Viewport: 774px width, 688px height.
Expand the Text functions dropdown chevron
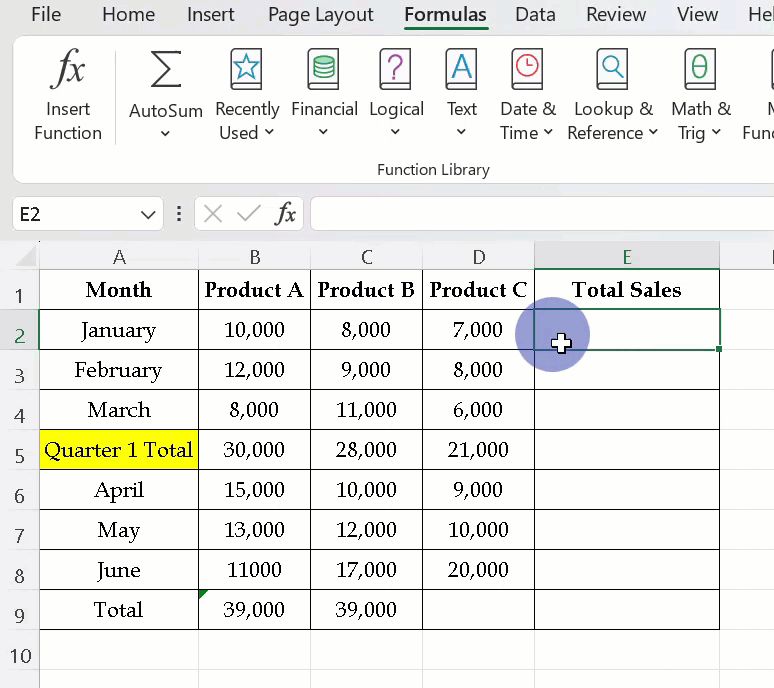click(x=461, y=132)
